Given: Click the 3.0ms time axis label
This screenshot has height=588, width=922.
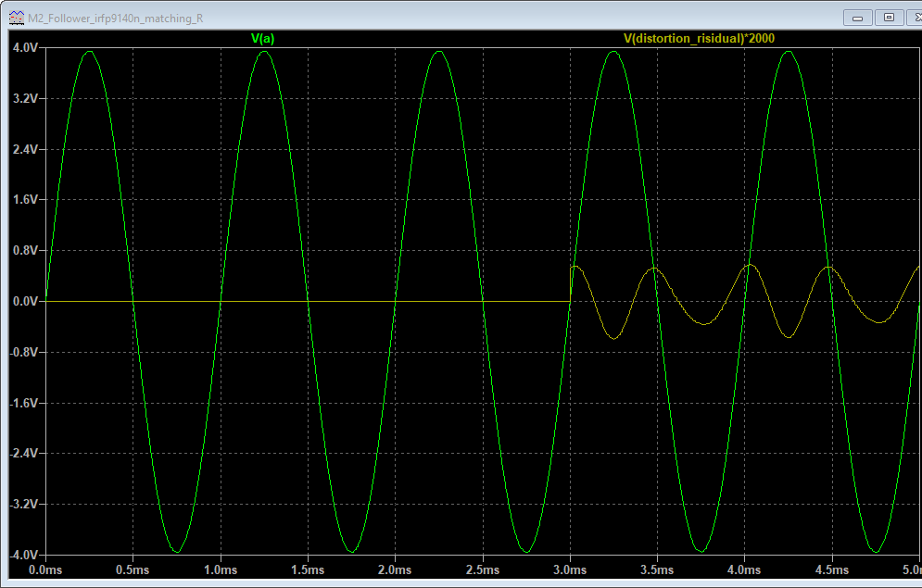Looking at the screenshot, I should coord(570,570).
